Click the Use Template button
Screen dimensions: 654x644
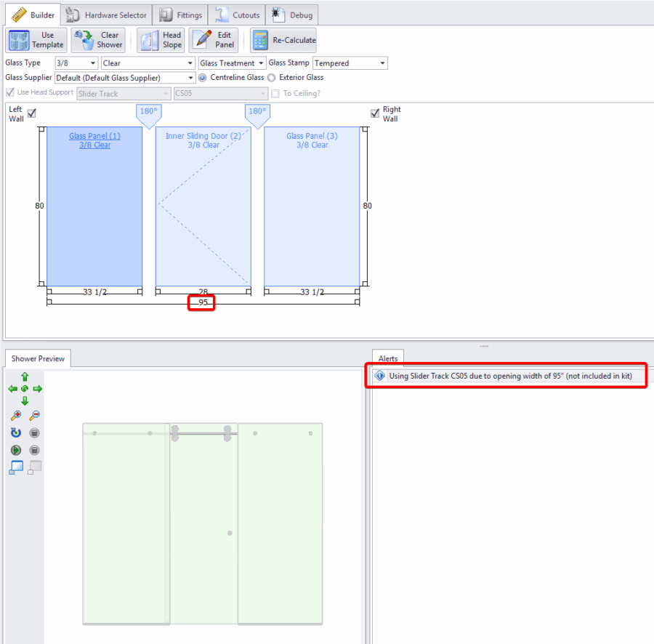[x=37, y=40]
